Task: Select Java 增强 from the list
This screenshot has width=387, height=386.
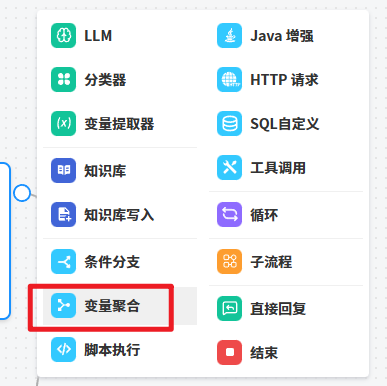Action: point(286,35)
